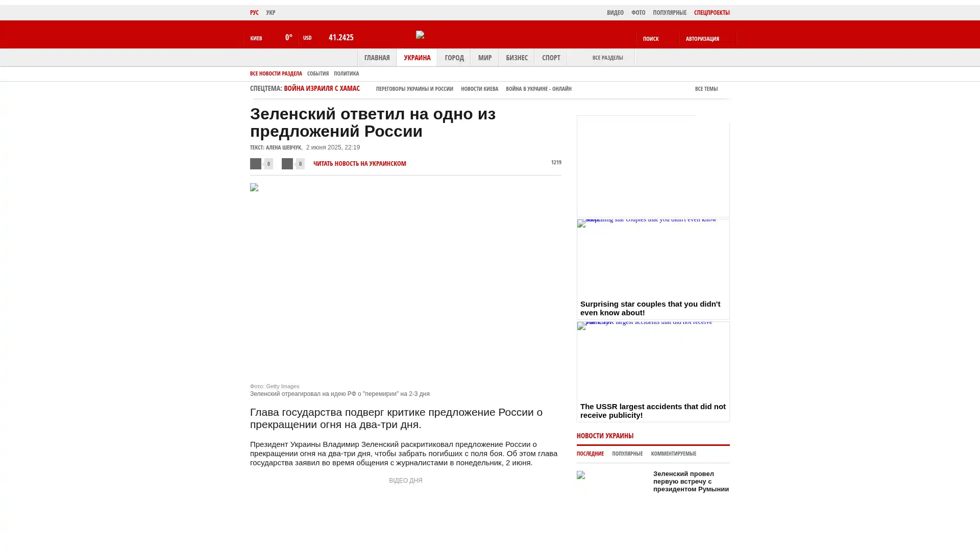Open the БИЗНЕС section tab
980x551 pixels.
(516, 58)
